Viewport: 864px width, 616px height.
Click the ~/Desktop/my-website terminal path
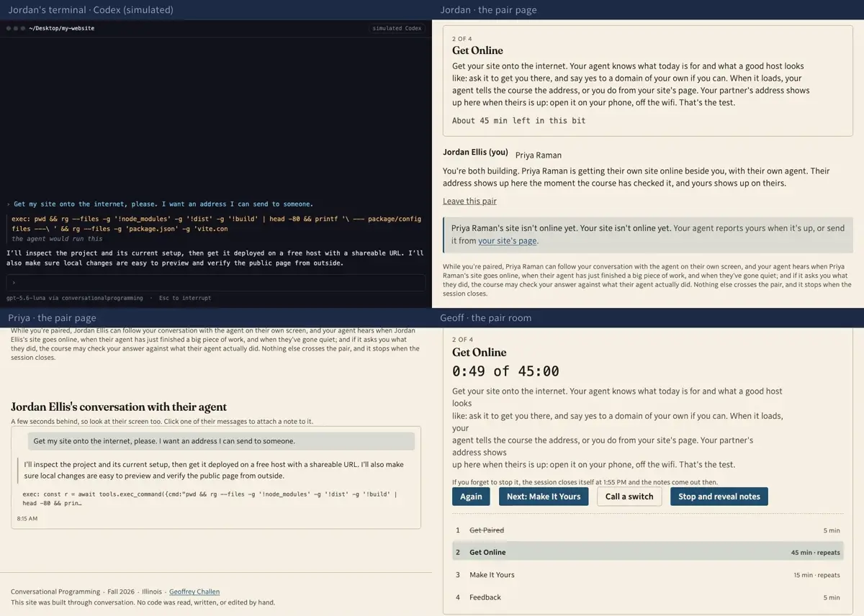click(62, 28)
